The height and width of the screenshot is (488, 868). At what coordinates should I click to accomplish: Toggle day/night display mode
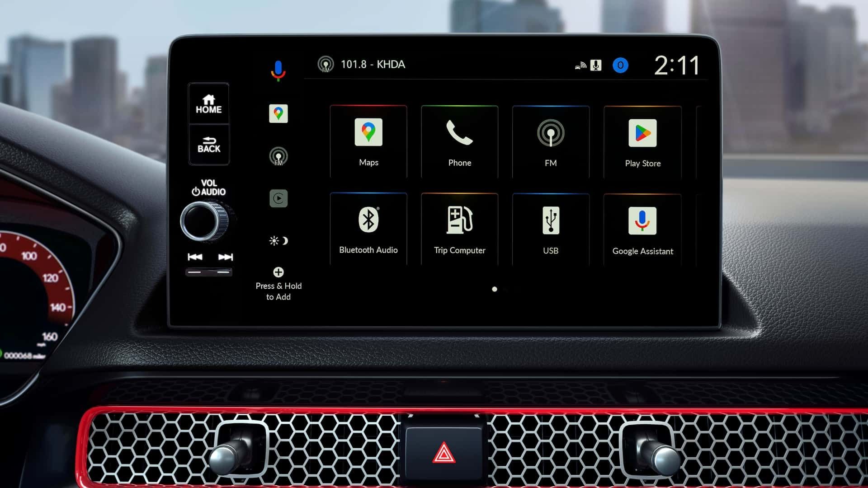tap(278, 241)
